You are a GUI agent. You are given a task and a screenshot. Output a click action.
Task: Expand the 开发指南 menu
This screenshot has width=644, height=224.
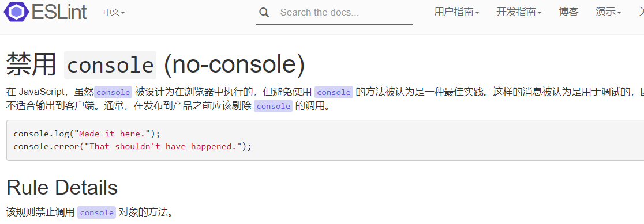519,12
